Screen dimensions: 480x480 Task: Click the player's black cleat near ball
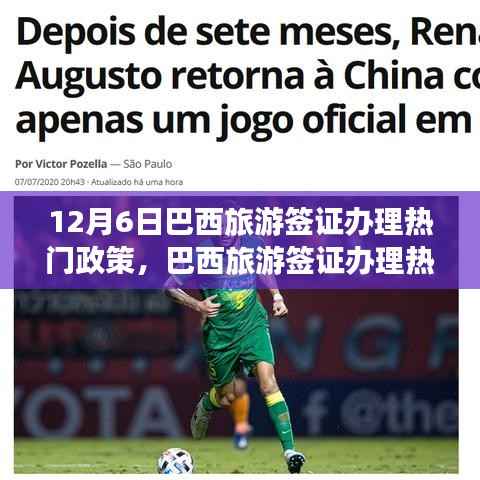[x=295, y=461]
